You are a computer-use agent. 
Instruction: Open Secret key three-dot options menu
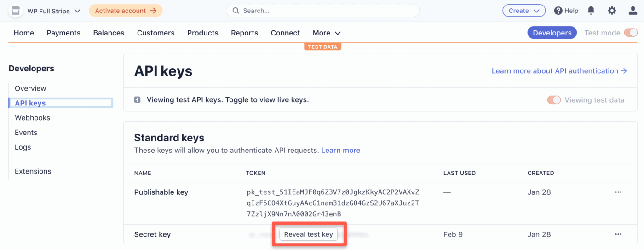pyautogui.click(x=618, y=234)
